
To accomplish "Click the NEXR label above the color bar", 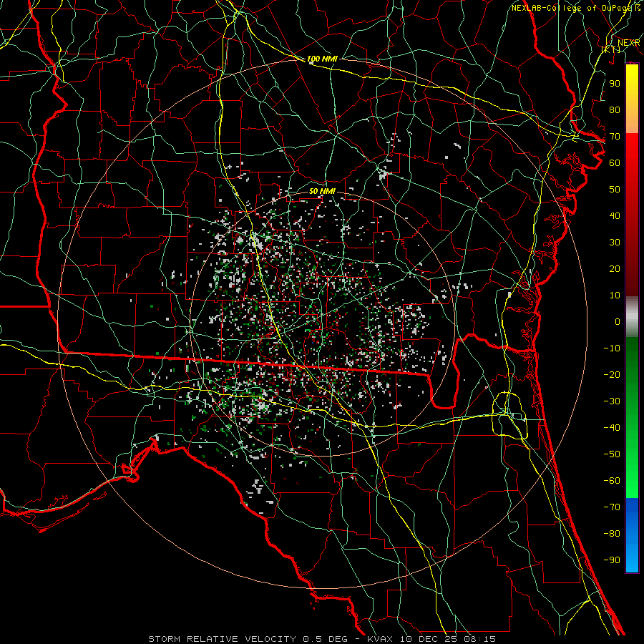I will tap(628, 43).
